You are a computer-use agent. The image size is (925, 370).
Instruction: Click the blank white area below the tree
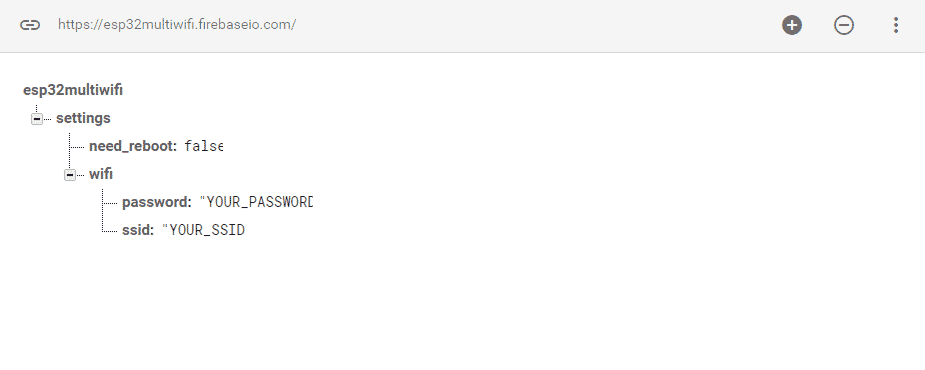[x=462, y=307]
